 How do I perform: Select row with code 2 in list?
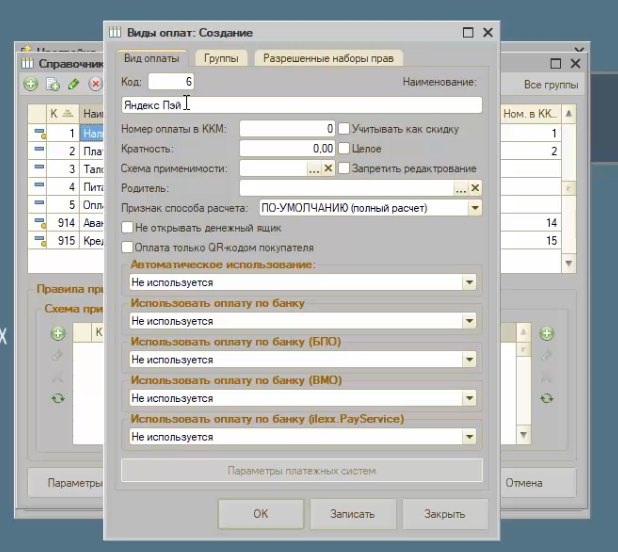66,151
